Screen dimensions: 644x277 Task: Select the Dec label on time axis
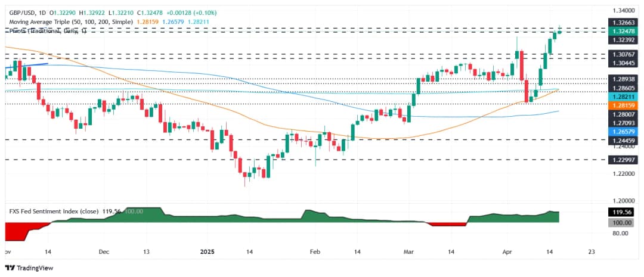[104, 251]
